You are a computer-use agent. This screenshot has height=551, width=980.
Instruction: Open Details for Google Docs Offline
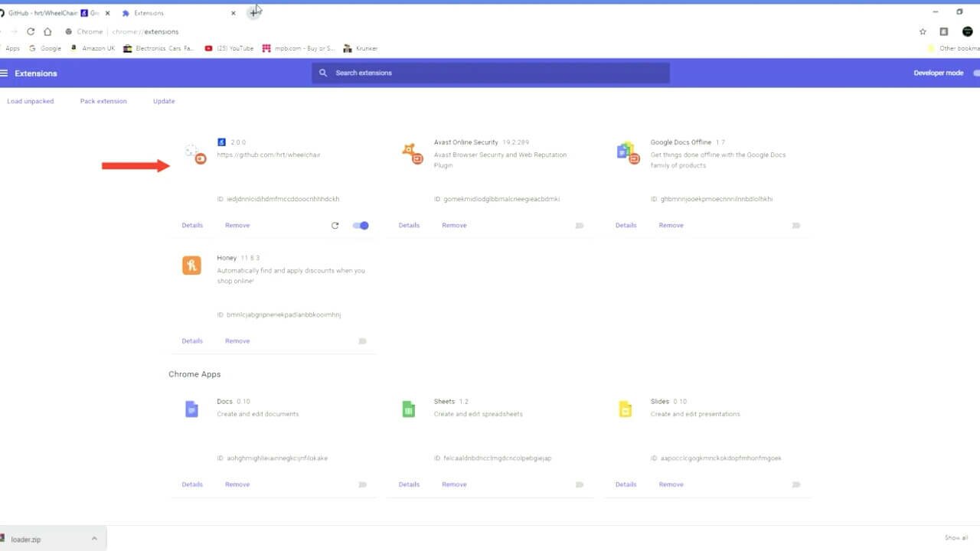[626, 226]
